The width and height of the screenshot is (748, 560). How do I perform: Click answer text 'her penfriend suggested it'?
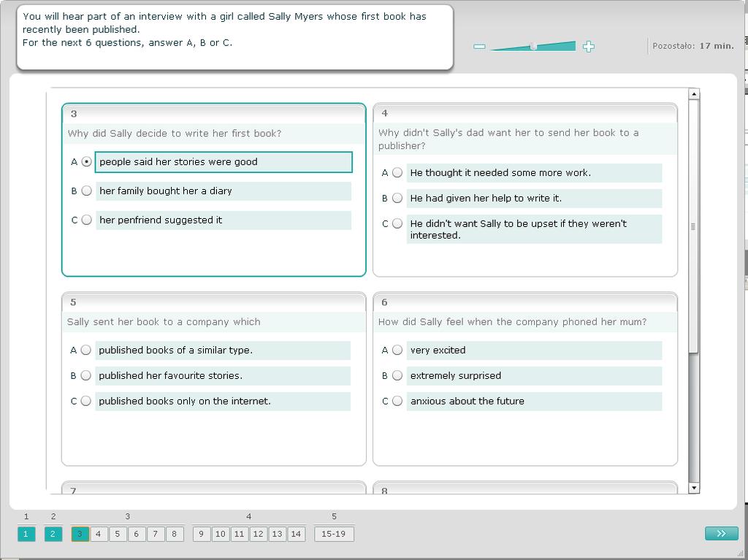tap(161, 220)
